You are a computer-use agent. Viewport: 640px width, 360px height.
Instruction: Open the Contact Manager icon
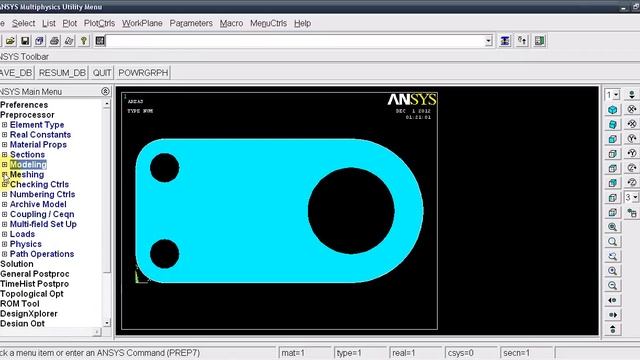tap(540, 41)
